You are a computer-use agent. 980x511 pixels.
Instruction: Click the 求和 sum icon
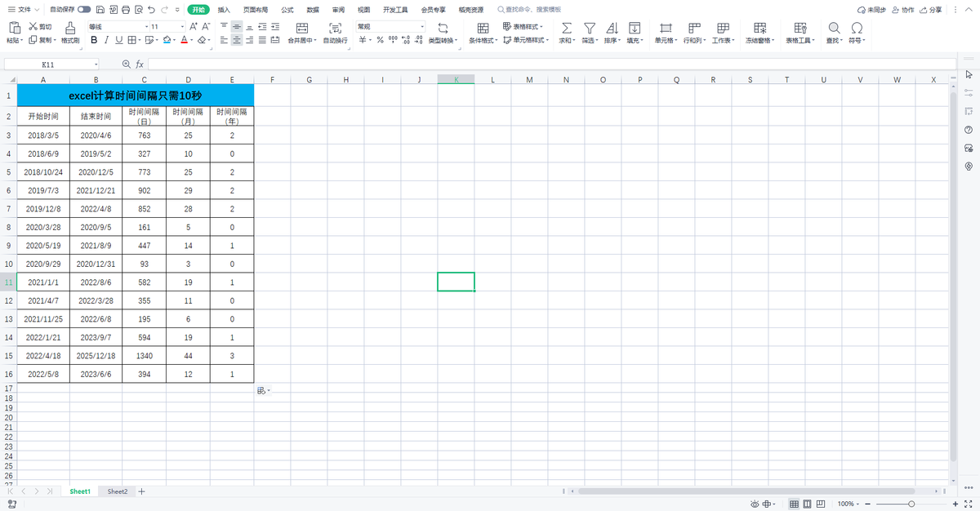tap(567, 28)
